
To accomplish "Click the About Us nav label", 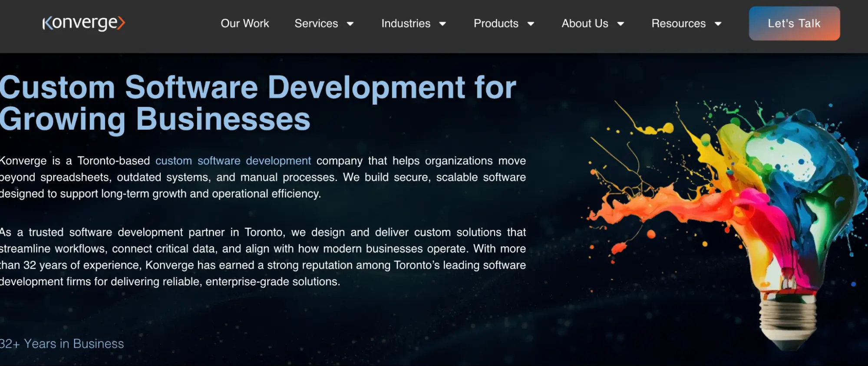I will 585,23.
